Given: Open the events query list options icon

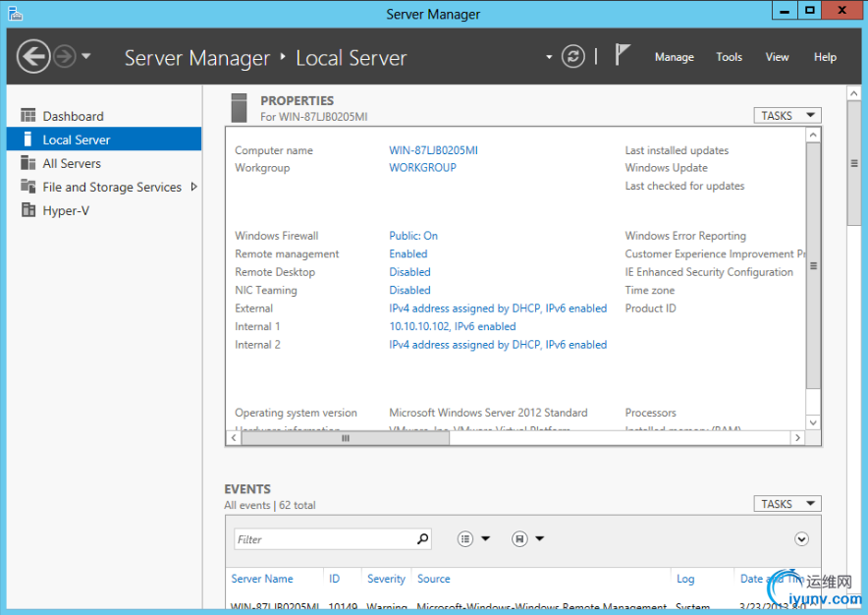Looking at the screenshot, I should pos(465,539).
